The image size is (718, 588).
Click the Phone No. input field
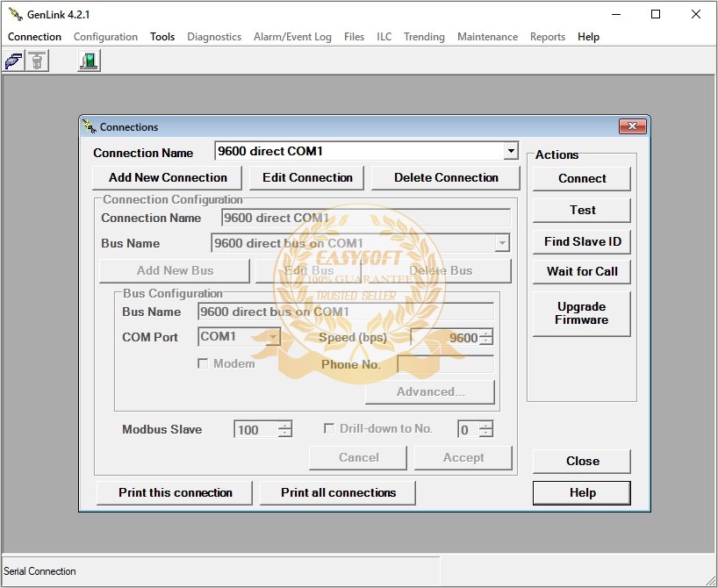click(x=446, y=364)
